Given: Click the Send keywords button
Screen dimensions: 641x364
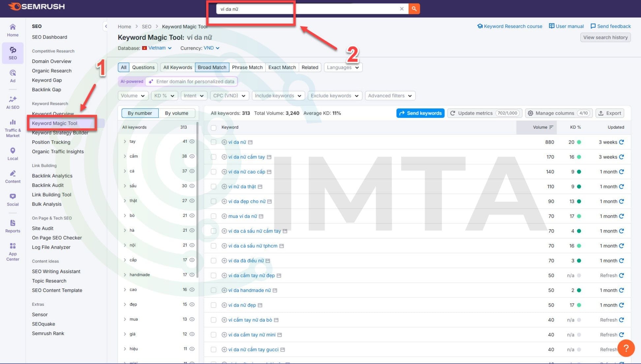Looking at the screenshot, I should [420, 113].
